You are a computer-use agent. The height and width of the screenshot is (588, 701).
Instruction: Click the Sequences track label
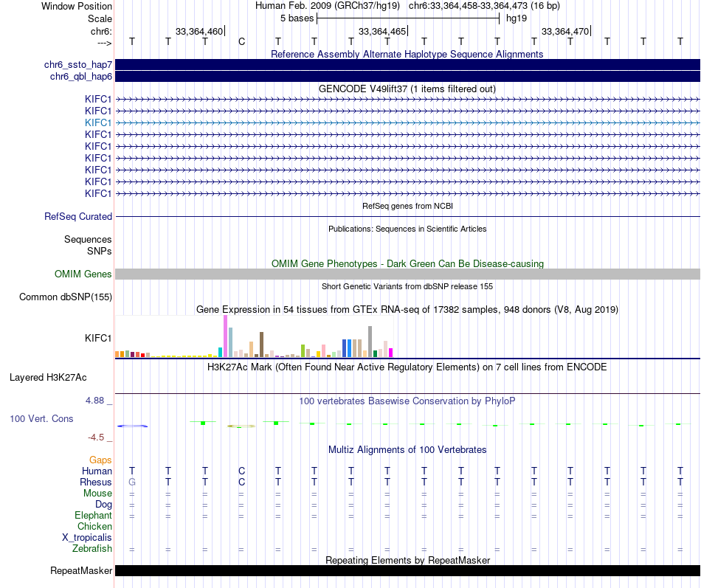pos(88,240)
